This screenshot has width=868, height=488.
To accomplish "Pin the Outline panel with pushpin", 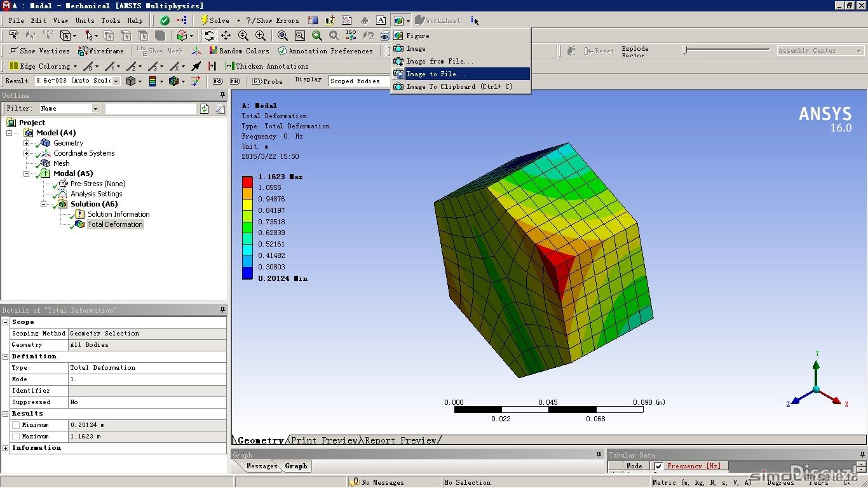I will (222, 95).
